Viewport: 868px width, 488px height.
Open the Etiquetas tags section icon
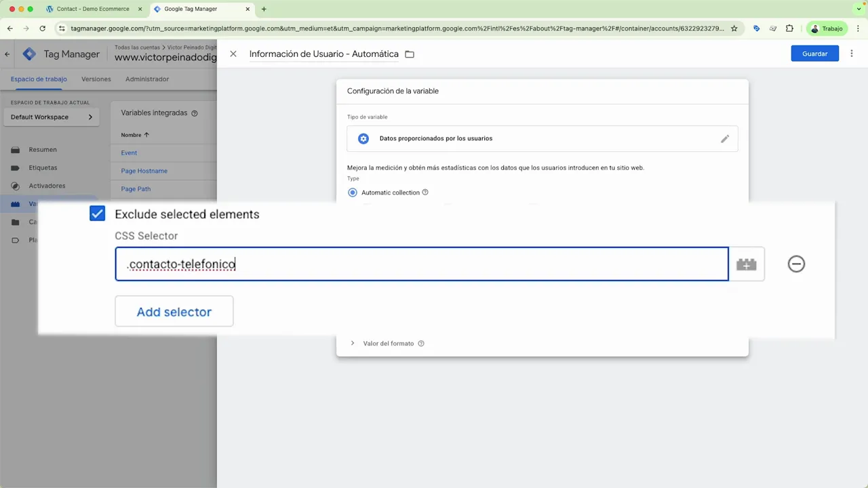(x=16, y=167)
